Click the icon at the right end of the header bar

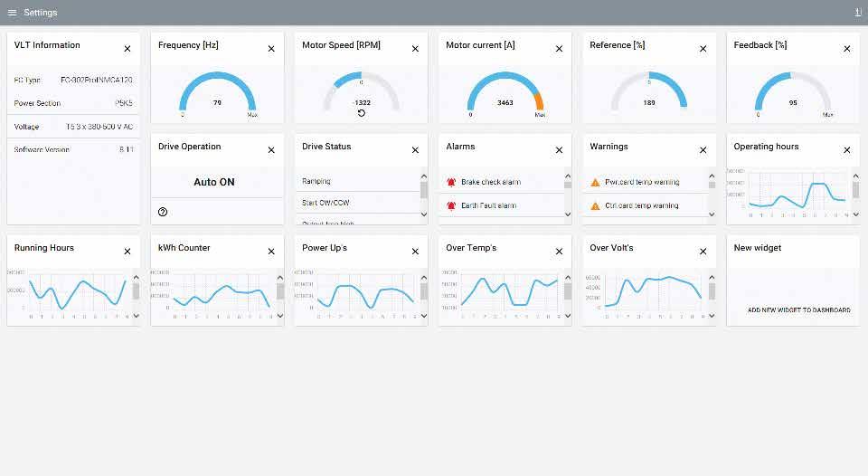[x=858, y=12]
